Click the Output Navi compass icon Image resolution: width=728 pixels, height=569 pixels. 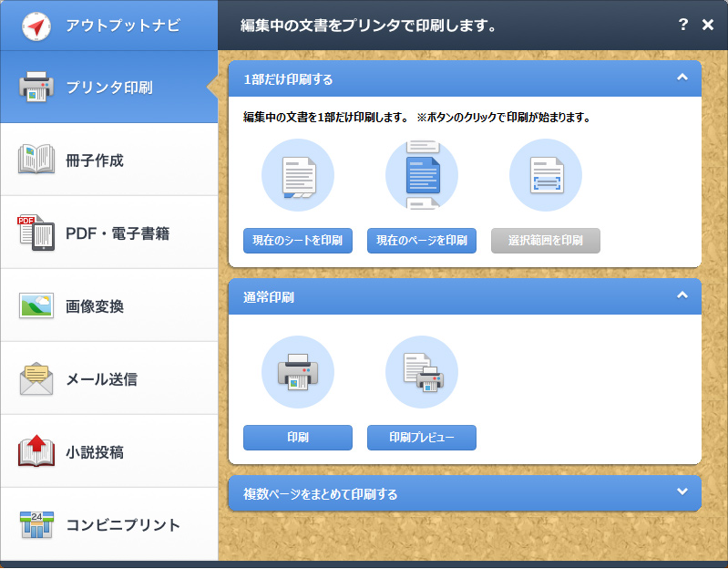coord(36,26)
